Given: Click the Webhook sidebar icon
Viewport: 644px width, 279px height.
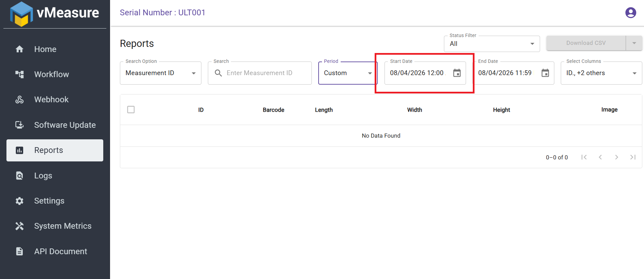Looking at the screenshot, I should 20,100.
